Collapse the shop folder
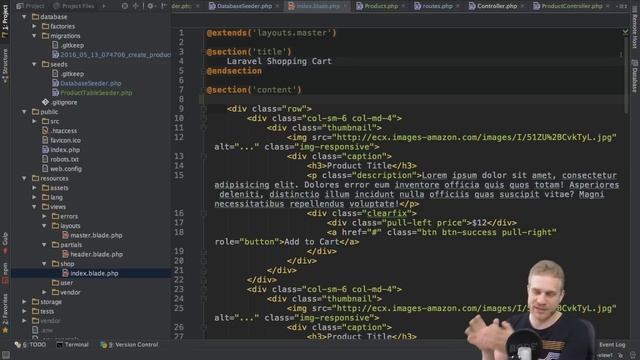The height and width of the screenshot is (360, 640). tap(44, 264)
